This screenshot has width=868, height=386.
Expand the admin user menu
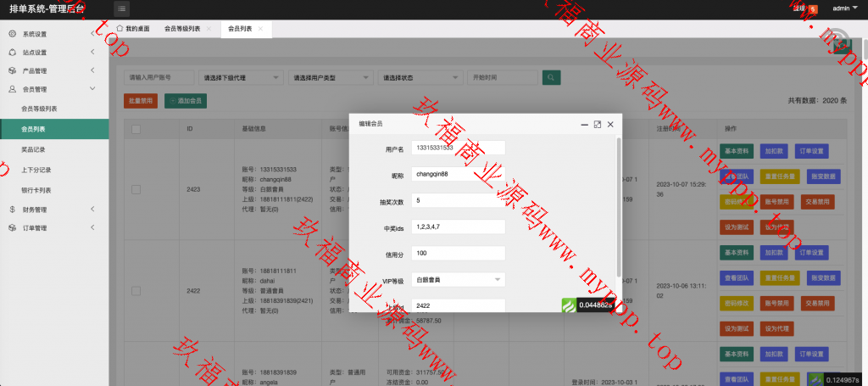tap(846, 8)
